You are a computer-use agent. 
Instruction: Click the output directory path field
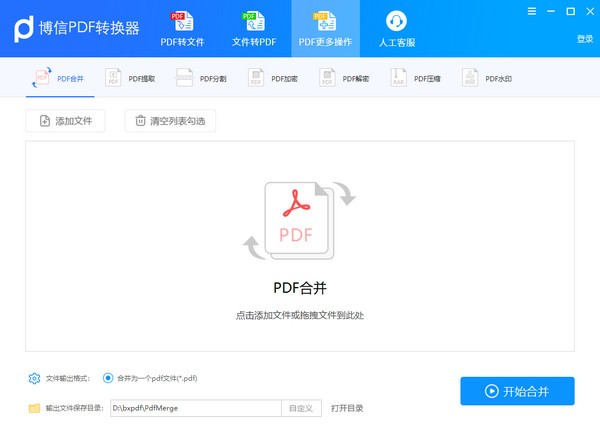(193, 408)
